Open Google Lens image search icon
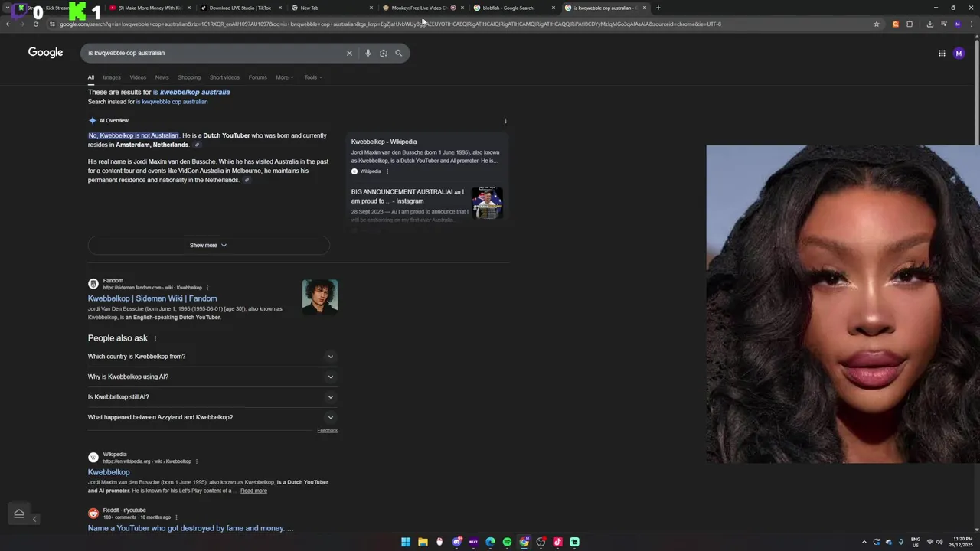 [x=384, y=53]
